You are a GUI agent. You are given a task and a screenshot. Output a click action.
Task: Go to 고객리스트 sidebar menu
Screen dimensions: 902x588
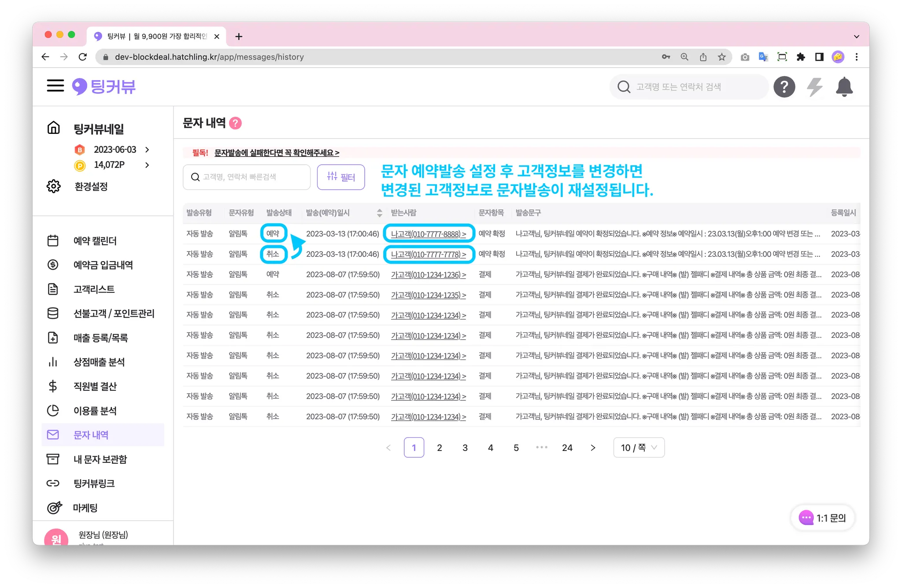coord(94,289)
